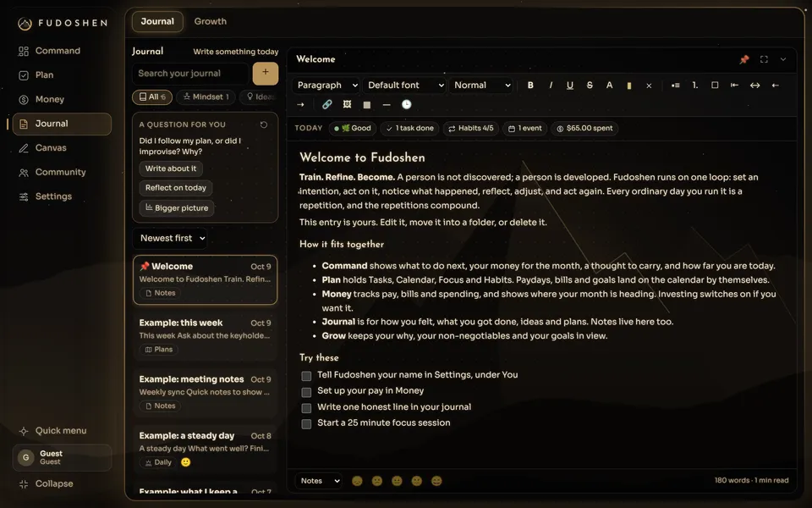Select the frowning mood face
Screen dimensions: 812x508
coord(377,481)
